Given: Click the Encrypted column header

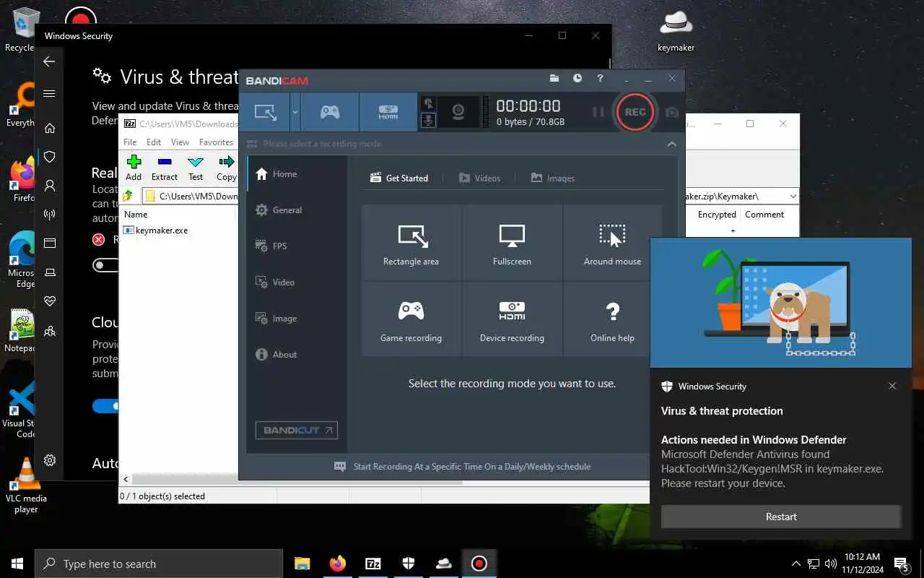Looking at the screenshot, I should (717, 215).
